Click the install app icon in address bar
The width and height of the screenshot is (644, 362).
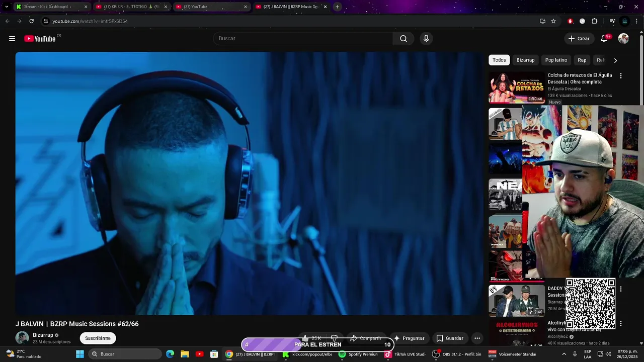[x=542, y=21]
